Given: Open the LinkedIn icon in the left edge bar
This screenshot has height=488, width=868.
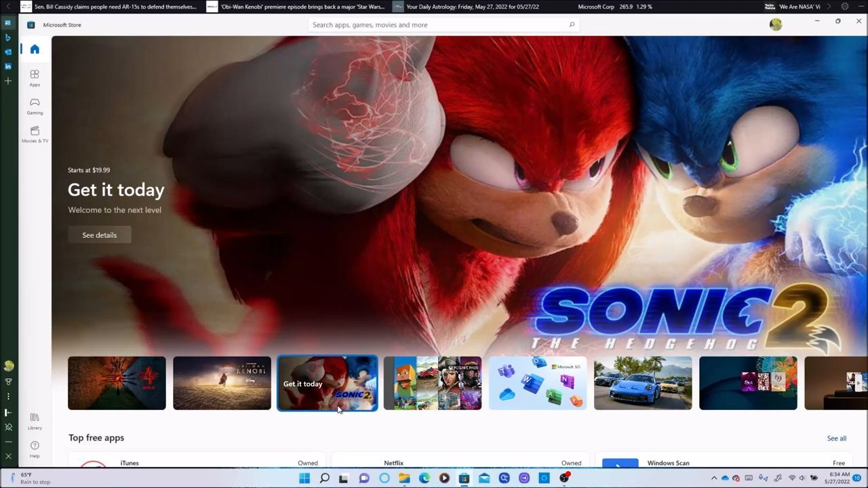Looking at the screenshot, I should (x=8, y=66).
